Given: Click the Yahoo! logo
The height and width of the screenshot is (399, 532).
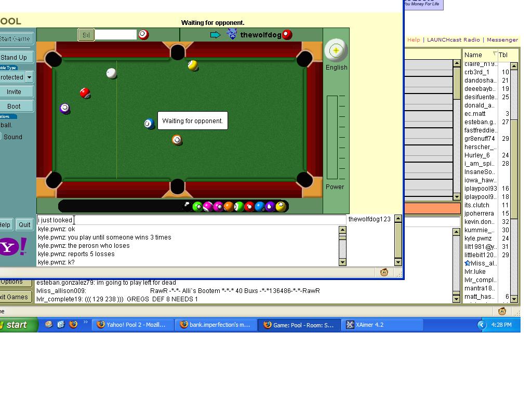Looking at the screenshot, I should 14,246.
